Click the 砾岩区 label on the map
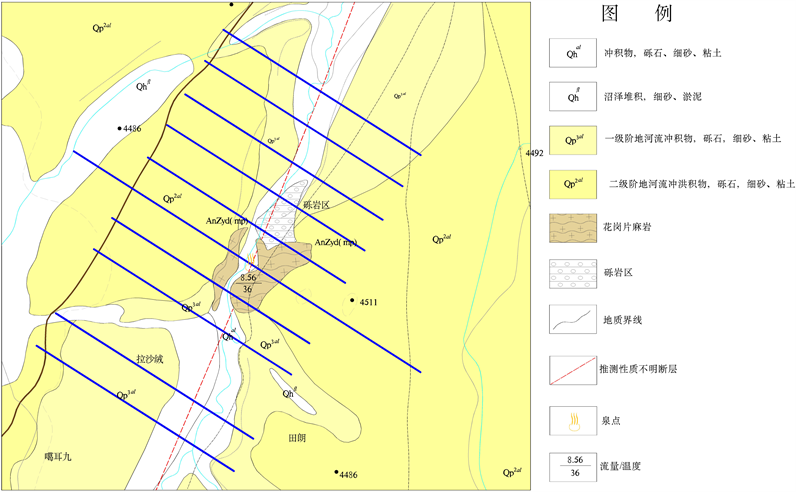This screenshot has width=796, height=492. 315,205
